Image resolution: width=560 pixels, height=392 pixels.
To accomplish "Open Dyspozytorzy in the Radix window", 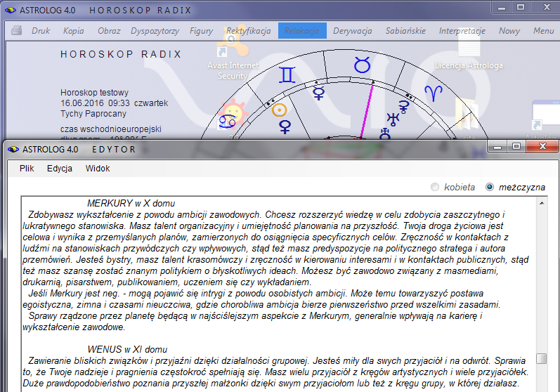I will 155,31.
